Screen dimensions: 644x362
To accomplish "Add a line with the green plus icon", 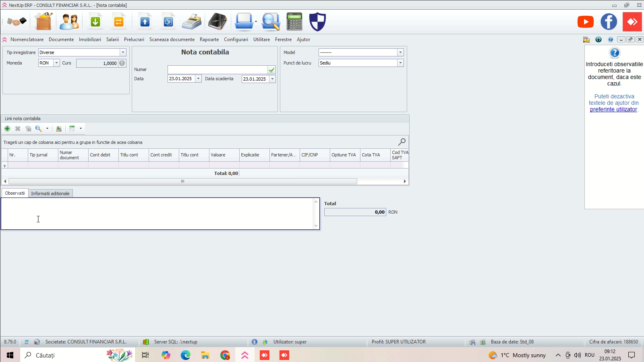I will click(7, 129).
